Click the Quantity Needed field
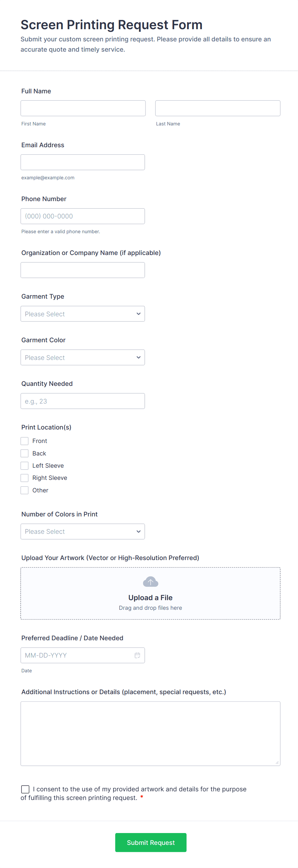This screenshot has height=868, width=298. click(82, 401)
